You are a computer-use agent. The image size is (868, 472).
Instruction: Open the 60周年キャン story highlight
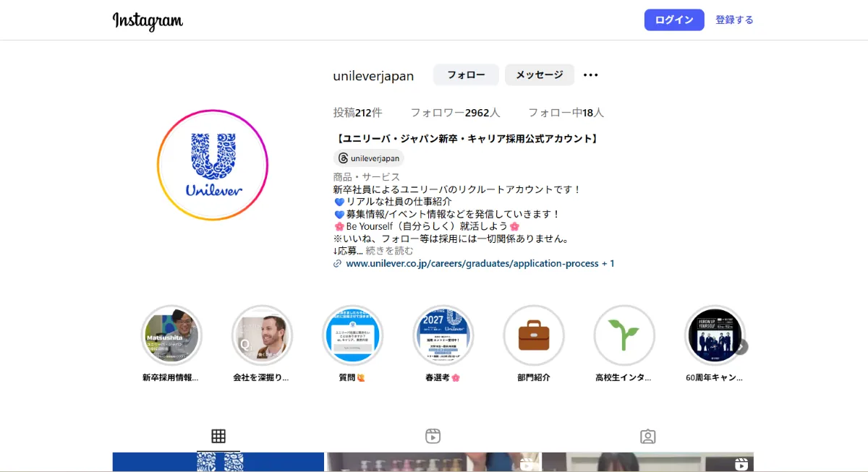[x=715, y=335]
